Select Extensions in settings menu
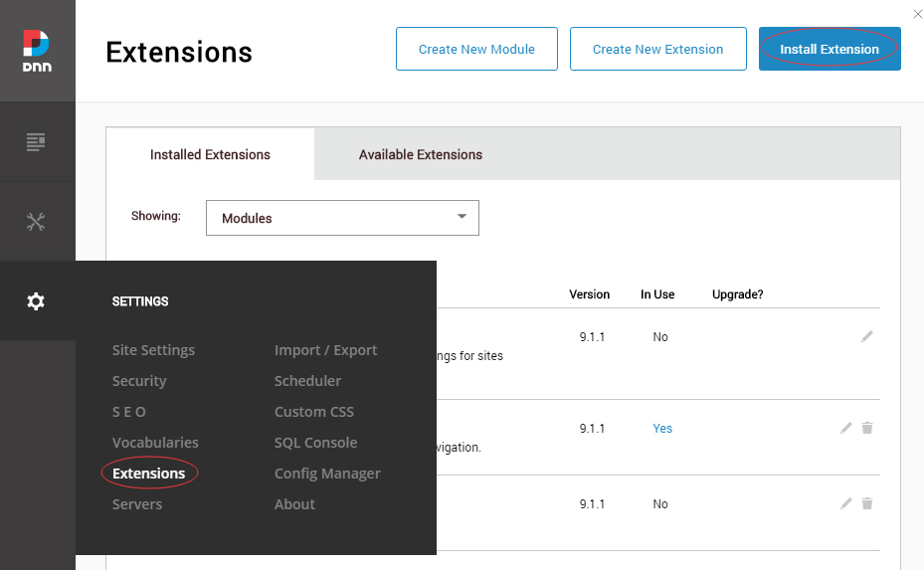Viewport: 924px width, 570px height. pyautogui.click(x=148, y=474)
